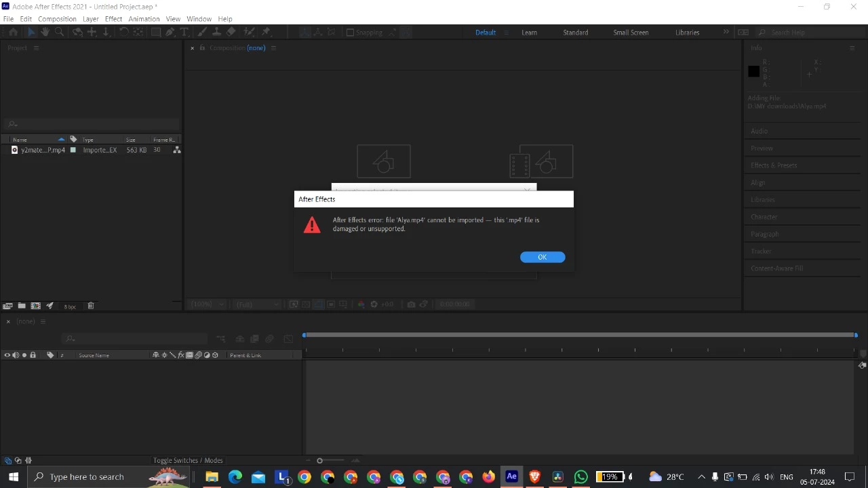Select the Horizontal Type tool
Image resolution: width=868 pixels, height=488 pixels.
tap(184, 32)
